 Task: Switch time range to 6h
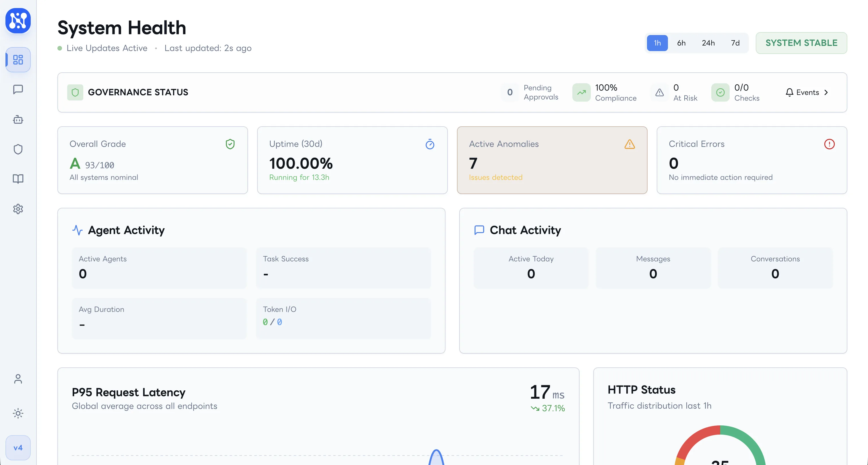(681, 43)
